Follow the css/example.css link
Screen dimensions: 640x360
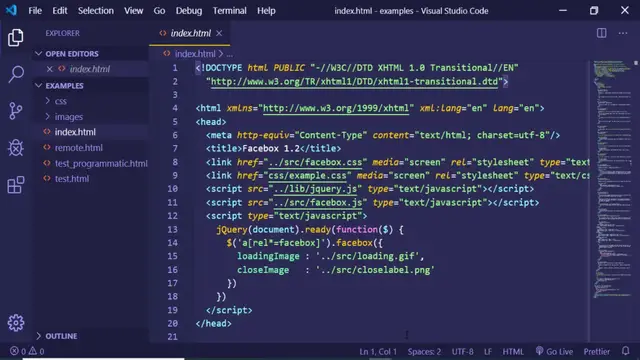307,176
